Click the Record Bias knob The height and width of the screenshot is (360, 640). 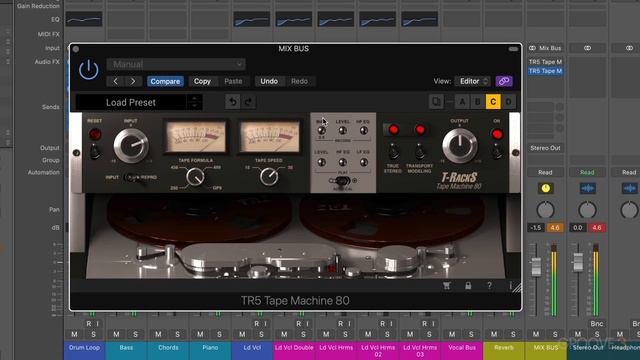322,131
